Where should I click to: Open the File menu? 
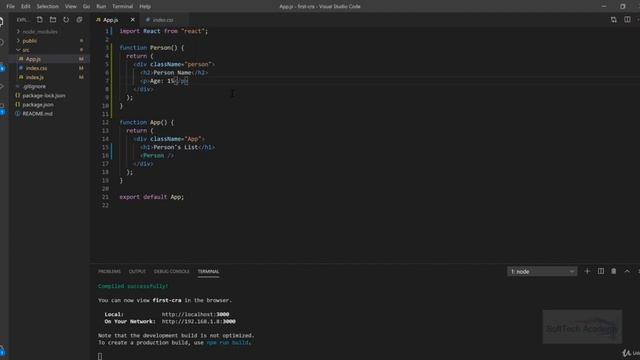11,7
